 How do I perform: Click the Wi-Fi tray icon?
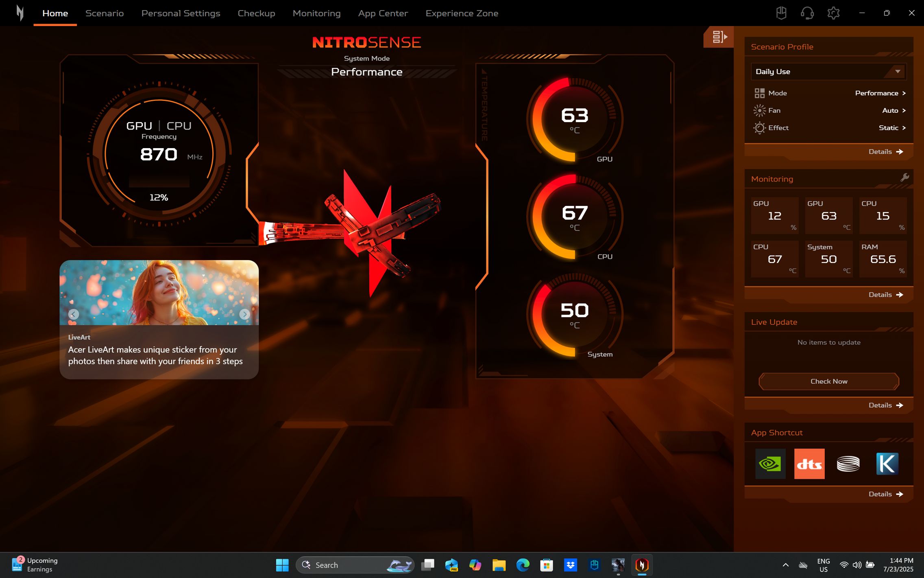[x=844, y=565]
